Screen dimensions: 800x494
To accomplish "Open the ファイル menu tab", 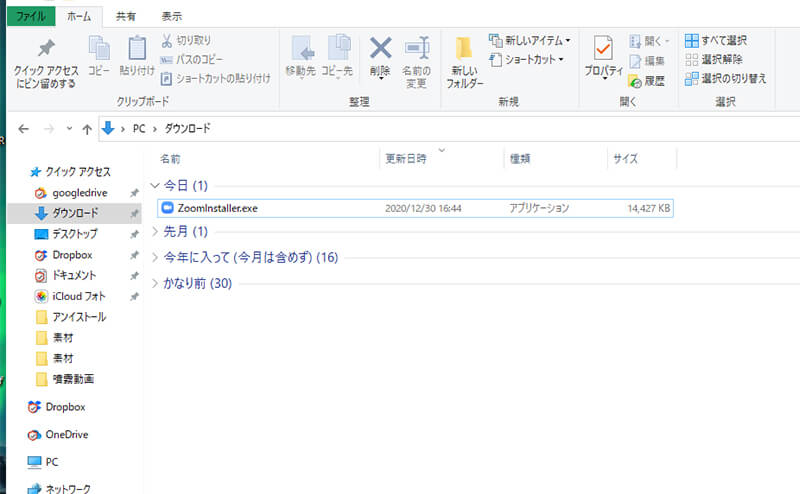I will coord(30,16).
